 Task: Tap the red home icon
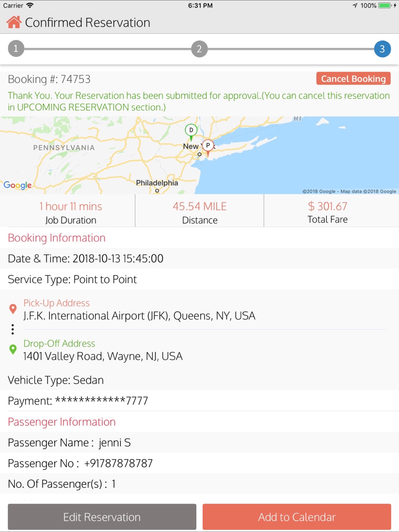(x=14, y=22)
